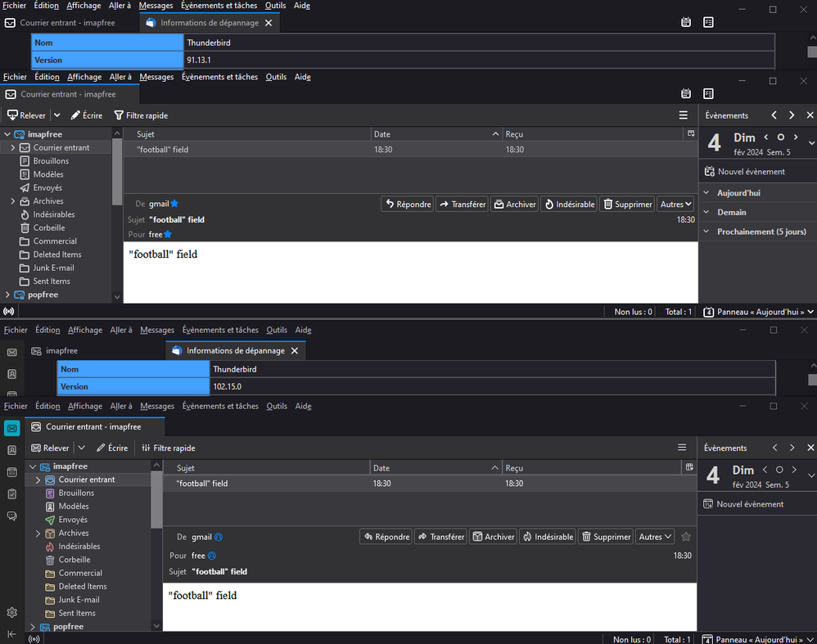Open the hamburger menu in the bottom mail toolbar

tap(682, 448)
